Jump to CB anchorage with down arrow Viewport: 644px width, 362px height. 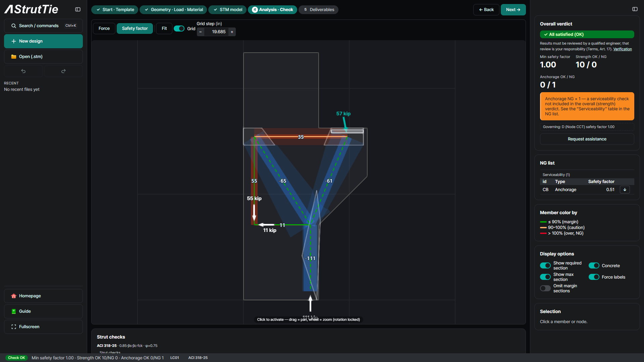point(625,190)
